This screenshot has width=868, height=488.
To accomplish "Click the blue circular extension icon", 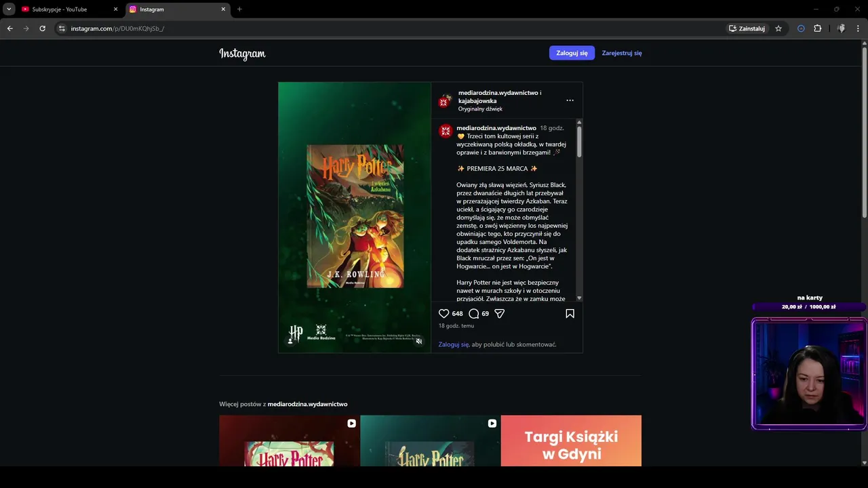I will point(801,28).
